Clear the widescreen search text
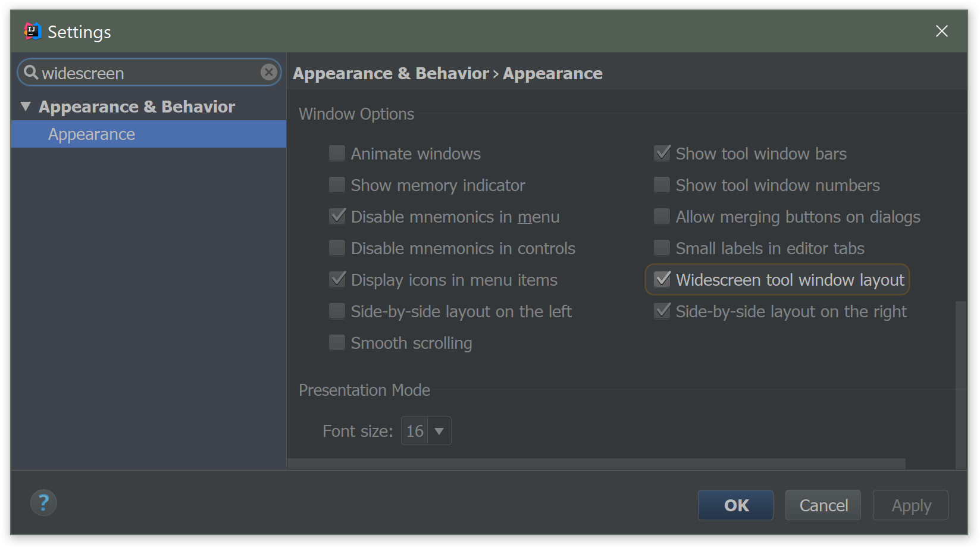This screenshot has width=980, height=547. pyautogui.click(x=269, y=73)
